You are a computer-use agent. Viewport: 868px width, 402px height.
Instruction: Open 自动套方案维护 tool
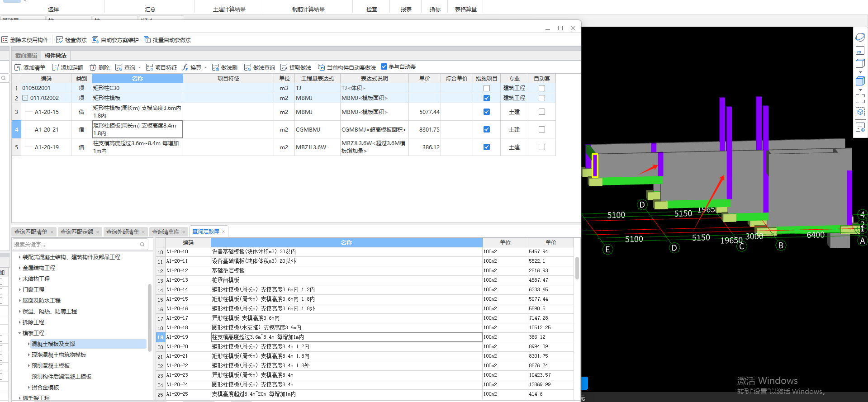pos(115,40)
